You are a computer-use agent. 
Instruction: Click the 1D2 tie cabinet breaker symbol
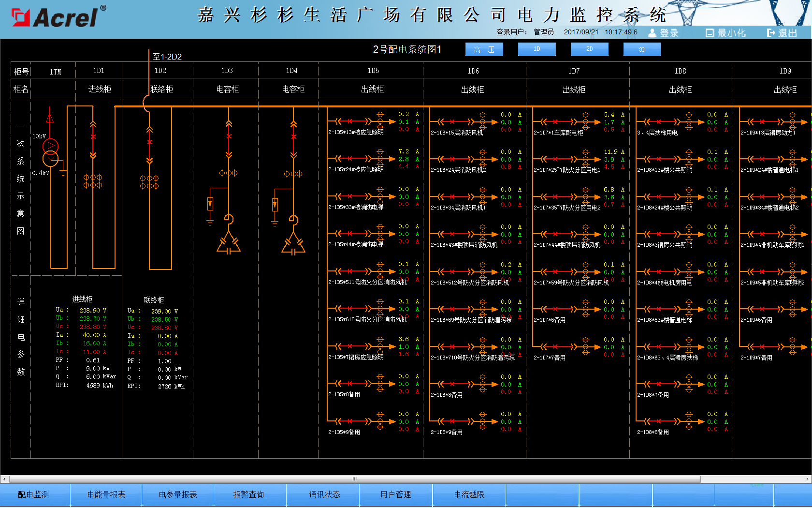pos(149,142)
